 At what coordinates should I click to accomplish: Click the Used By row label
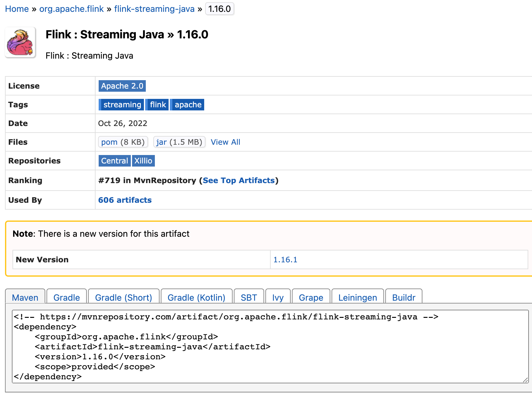click(25, 200)
